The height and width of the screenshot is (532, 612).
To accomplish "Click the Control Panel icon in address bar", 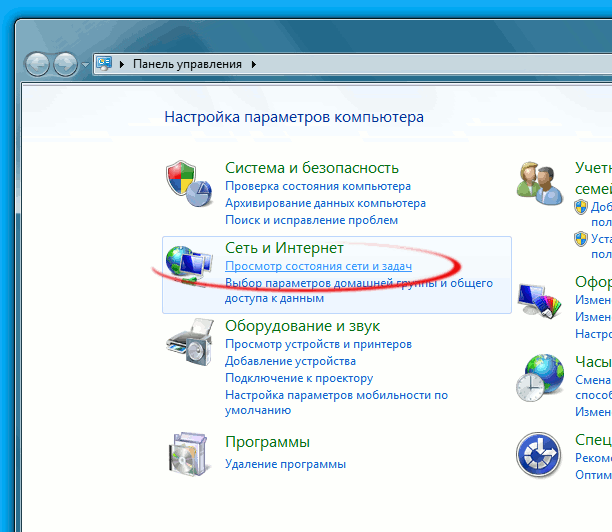I will (105, 64).
